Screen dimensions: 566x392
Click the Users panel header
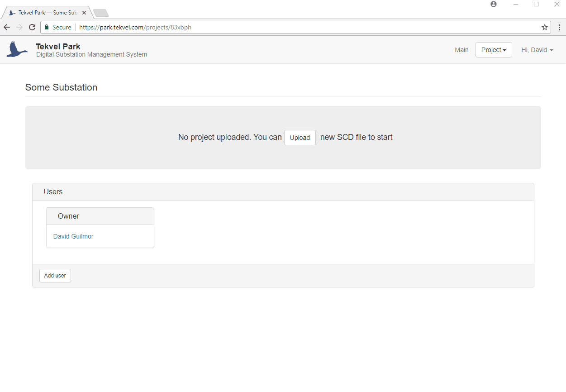click(x=283, y=192)
